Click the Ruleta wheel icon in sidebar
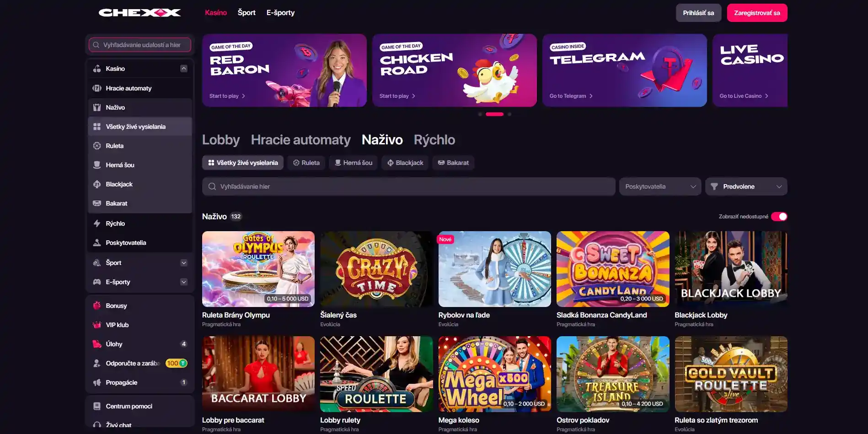The height and width of the screenshot is (434, 868). (x=97, y=146)
